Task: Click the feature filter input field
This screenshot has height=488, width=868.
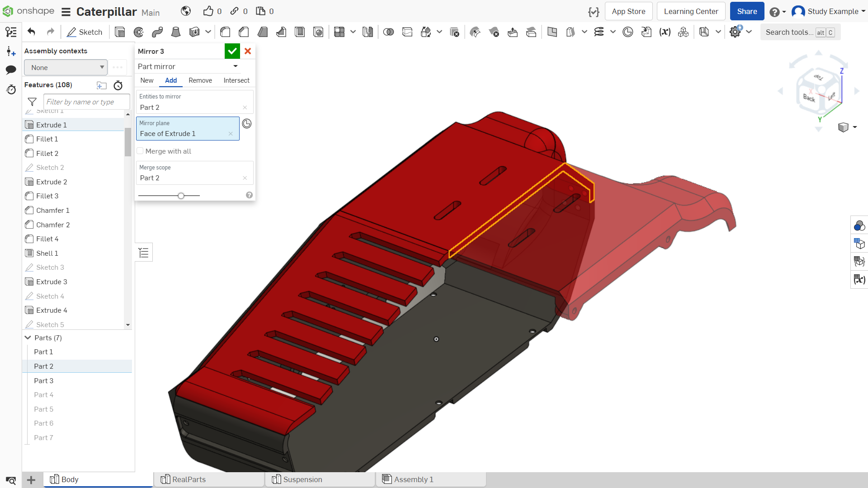Action: 87,102
